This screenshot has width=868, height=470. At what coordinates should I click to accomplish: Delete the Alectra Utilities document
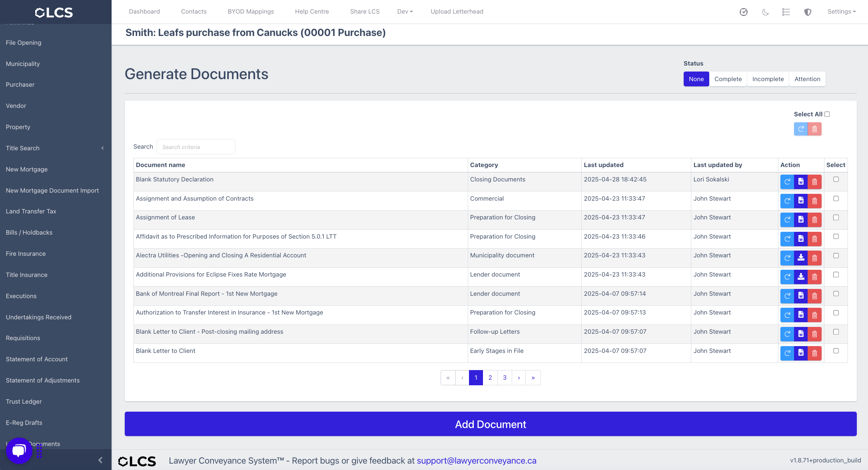[814, 258]
